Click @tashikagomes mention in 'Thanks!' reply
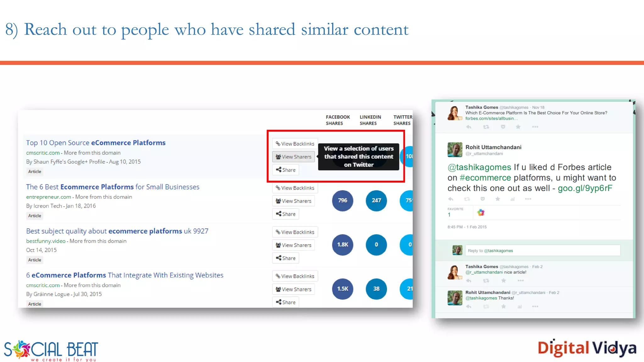 tap(481, 298)
